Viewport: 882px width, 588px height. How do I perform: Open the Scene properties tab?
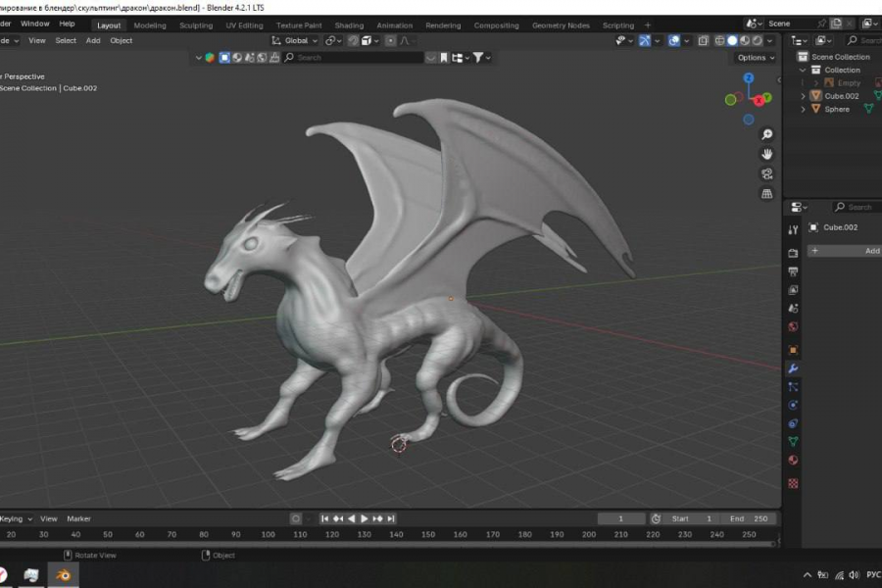coord(793,309)
